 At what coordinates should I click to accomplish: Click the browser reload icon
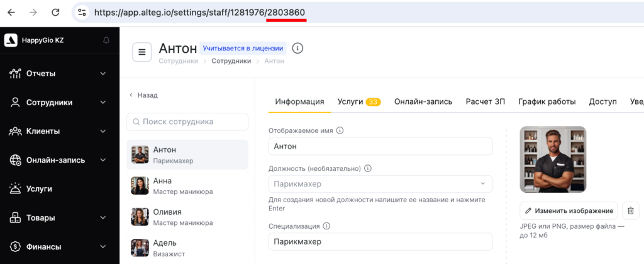pos(55,12)
